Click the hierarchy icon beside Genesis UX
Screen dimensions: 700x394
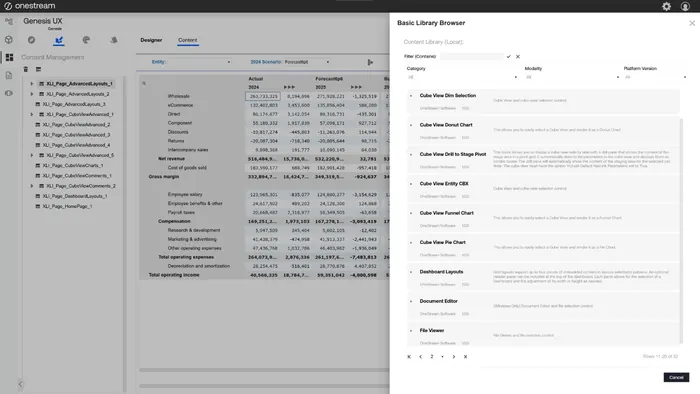[x=9, y=21]
